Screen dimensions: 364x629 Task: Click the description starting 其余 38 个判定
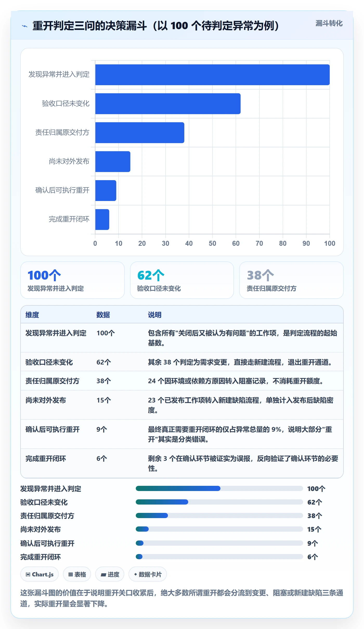241,362
